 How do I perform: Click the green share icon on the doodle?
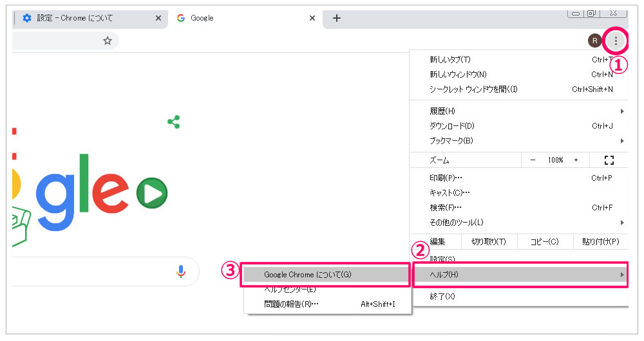coord(174,122)
